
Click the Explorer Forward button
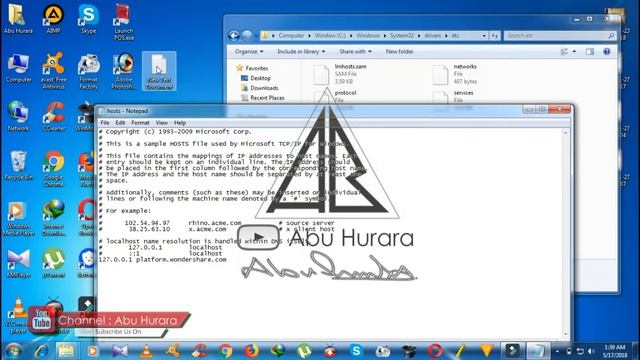[x=247, y=36]
